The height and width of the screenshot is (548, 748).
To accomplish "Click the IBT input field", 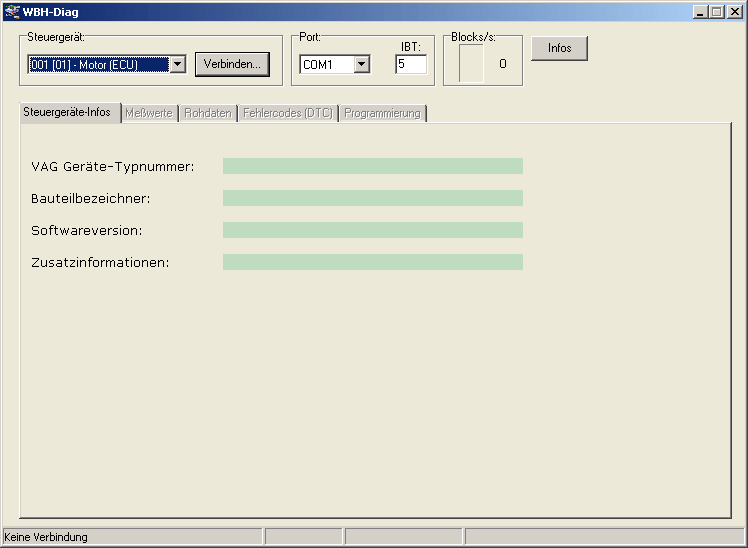I will pyautogui.click(x=410, y=65).
